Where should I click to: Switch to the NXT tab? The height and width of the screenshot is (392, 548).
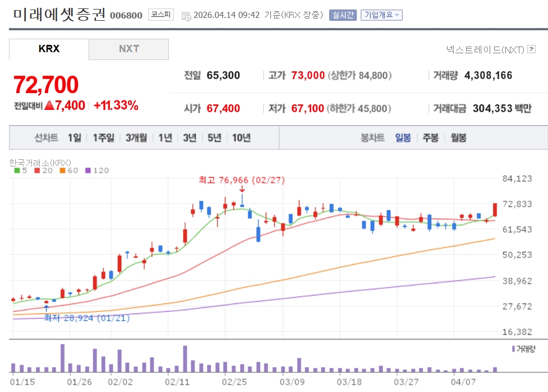tap(129, 49)
